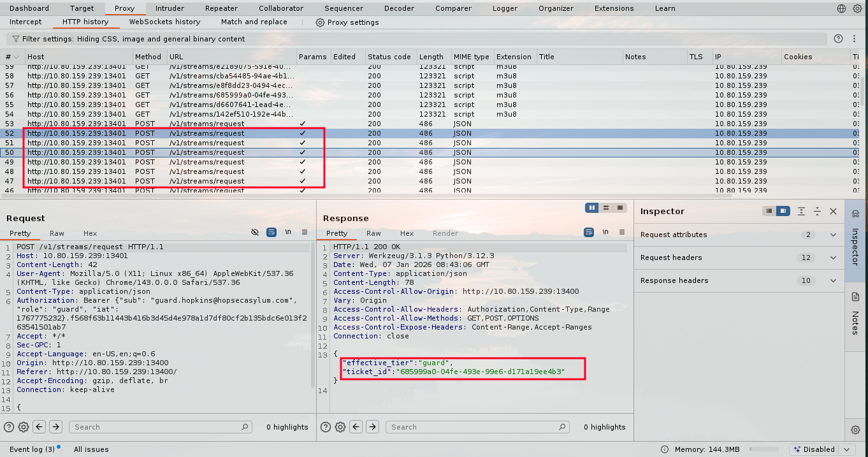Screen dimensions: 868x457
Task: Open the WebSockets history sub-tab
Action: pyautogui.click(x=164, y=22)
